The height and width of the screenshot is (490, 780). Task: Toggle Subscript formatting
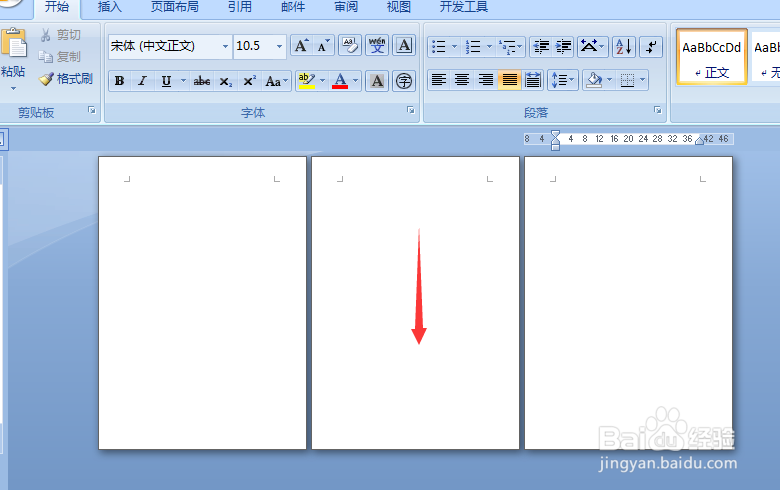pos(225,81)
